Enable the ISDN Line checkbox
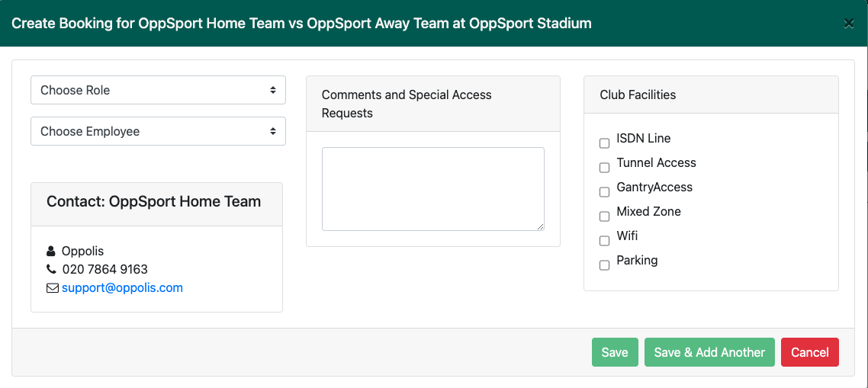 pyautogui.click(x=605, y=143)
